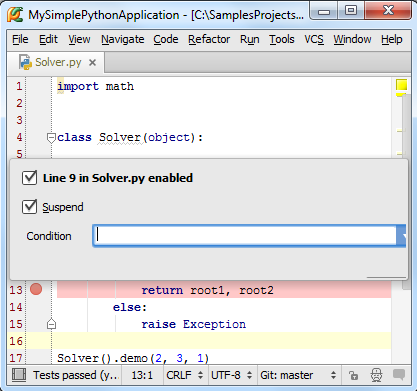
Task: Open the VCS menu
Action: [314, 39]
